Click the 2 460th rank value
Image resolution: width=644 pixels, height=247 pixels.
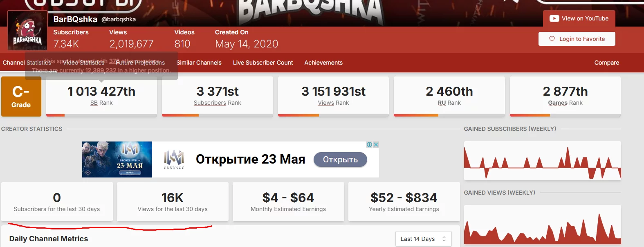click(449, 91)
